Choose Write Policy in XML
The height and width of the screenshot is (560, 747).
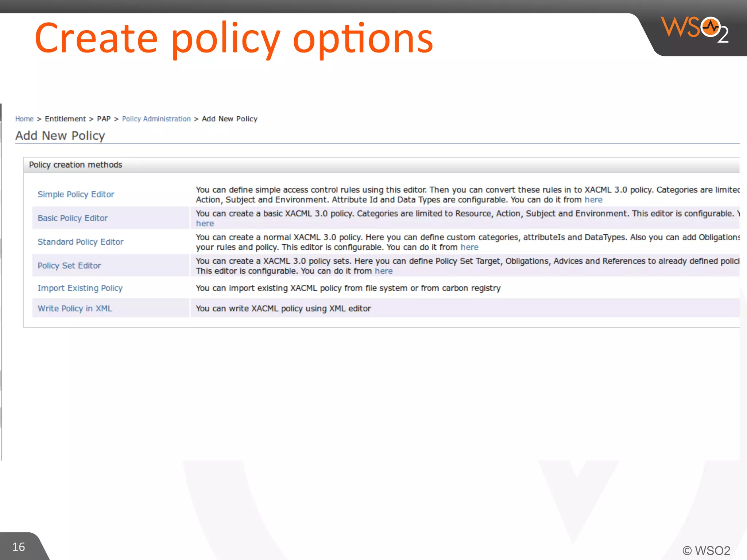coord(75,308)
